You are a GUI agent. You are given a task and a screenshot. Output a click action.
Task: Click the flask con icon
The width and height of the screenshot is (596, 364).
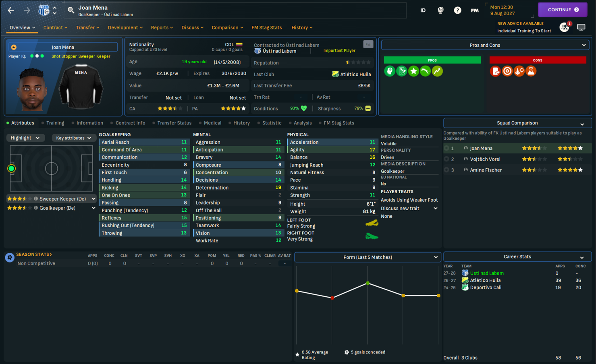click(531, 71)
